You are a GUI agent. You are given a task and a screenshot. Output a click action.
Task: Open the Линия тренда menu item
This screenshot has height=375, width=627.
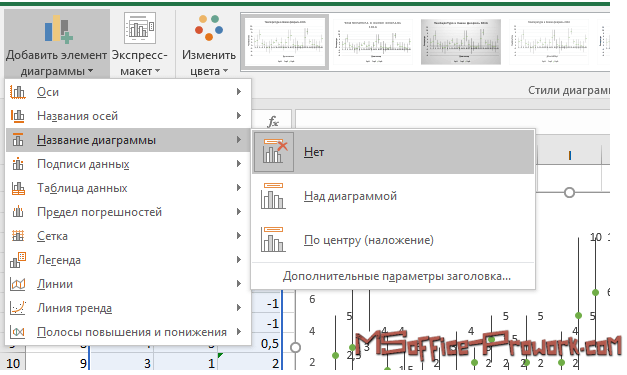pos(128,308)
